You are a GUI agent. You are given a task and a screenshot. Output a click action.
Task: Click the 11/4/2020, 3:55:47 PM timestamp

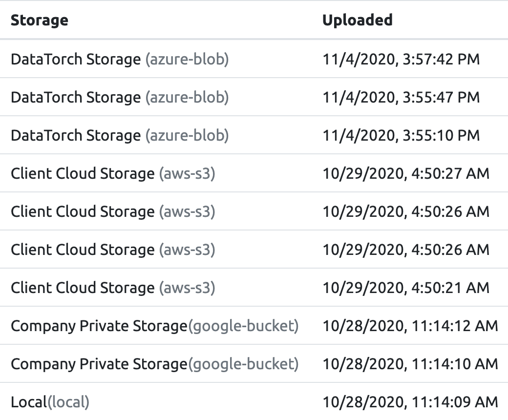401,98
